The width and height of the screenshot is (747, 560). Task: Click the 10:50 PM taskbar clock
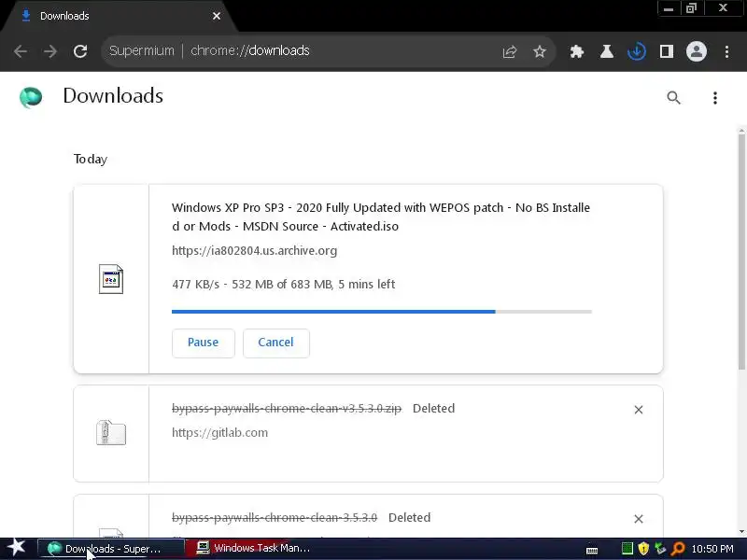[712, 549]
